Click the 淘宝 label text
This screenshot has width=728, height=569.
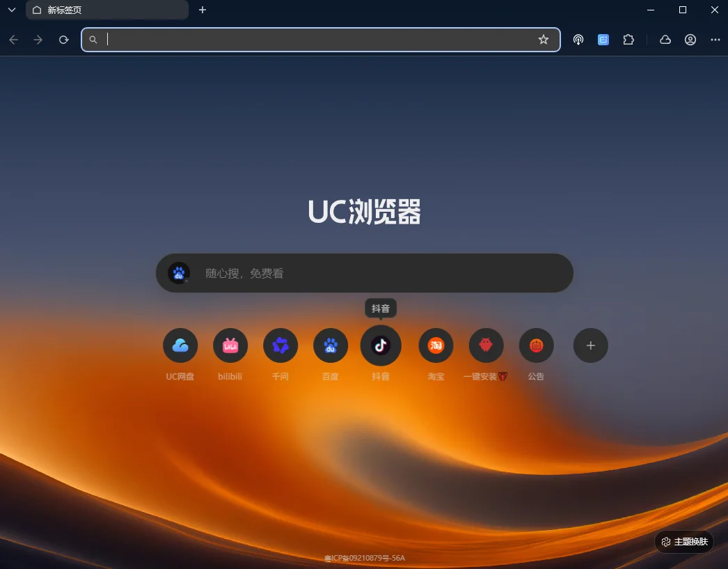436,376
